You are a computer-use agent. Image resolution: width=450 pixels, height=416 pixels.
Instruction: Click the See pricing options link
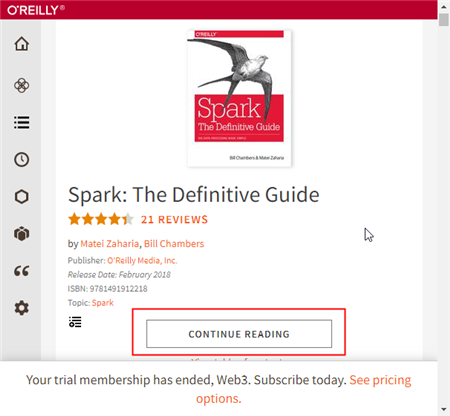[x=303, y=389]
